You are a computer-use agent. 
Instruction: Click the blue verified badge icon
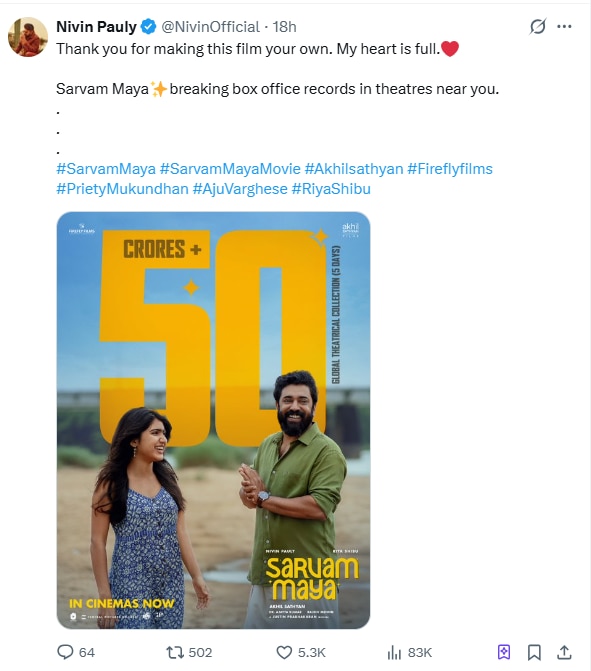tap(148, 27)
